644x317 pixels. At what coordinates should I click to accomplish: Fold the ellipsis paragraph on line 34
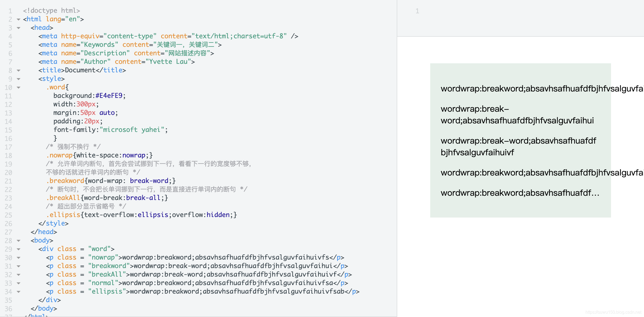coord(18,292)
